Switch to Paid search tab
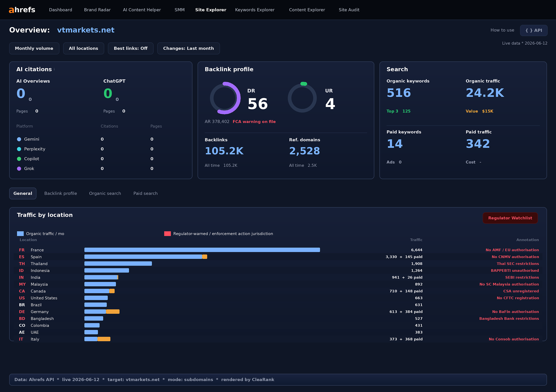The height and width of the screenshot is (392, 556). [x=146, y=193]
